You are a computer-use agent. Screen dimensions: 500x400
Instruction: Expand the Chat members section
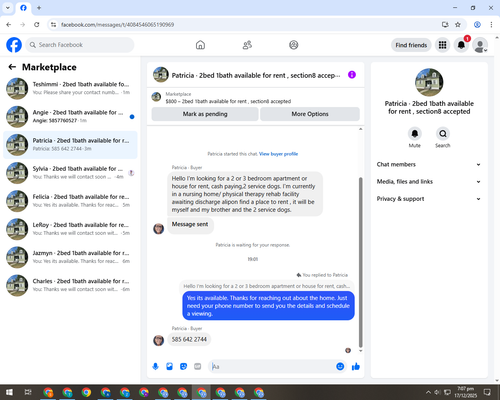[429, 164]
